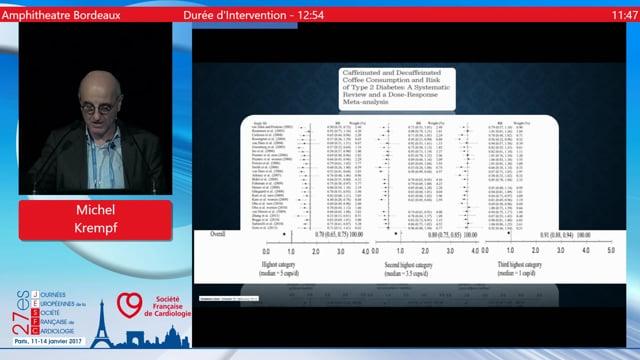640x360 pixels.
Task: Click the 11:47 clock in the header
Action: click(625, 16)
